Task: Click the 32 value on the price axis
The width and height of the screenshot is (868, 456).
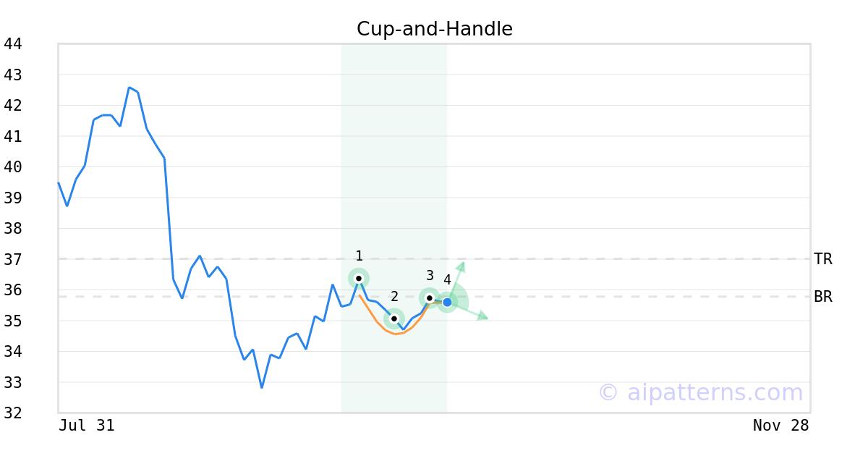Action: click(x=13, y=413)
